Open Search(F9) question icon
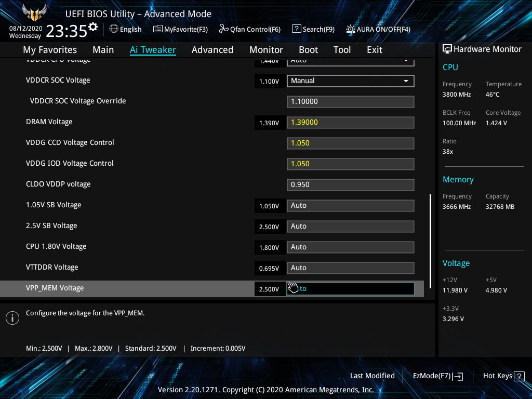Viewport: 532px width, 399px height. point(296,29)
